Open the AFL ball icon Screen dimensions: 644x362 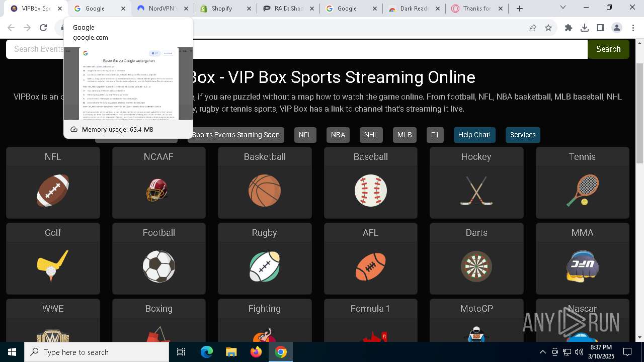click(x=370, y=266)
